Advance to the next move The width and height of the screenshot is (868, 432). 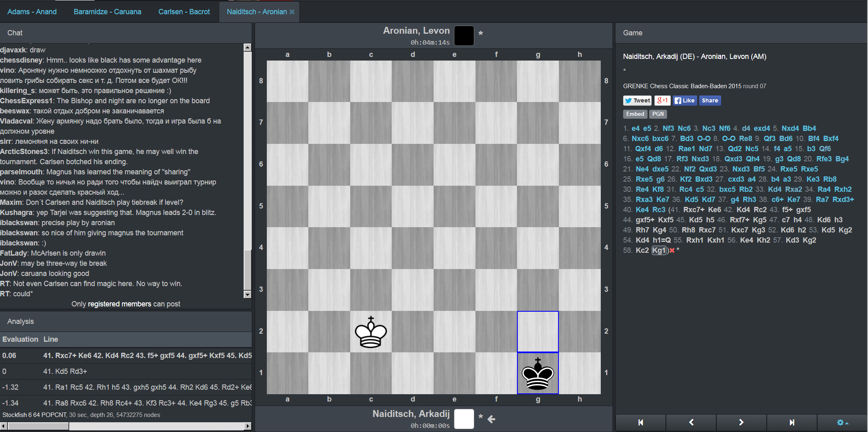point(741,423)
